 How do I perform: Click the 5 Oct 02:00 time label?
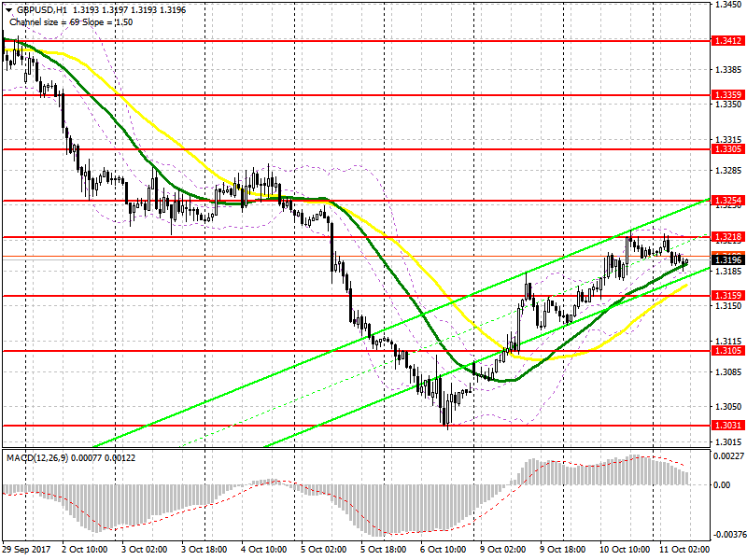[x=324, y=550]
